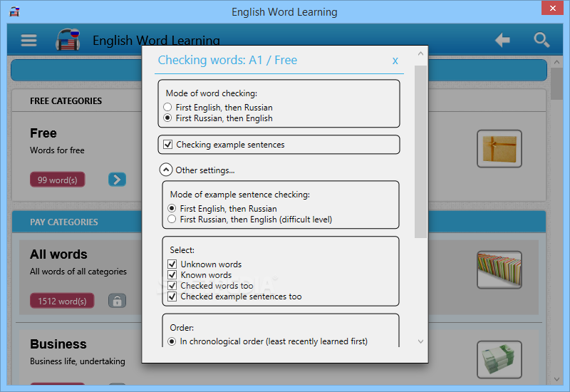This screenshot has height=392, width=570.
Task: Click the 1512 word(s) badge
Action: tap(62, 301)
